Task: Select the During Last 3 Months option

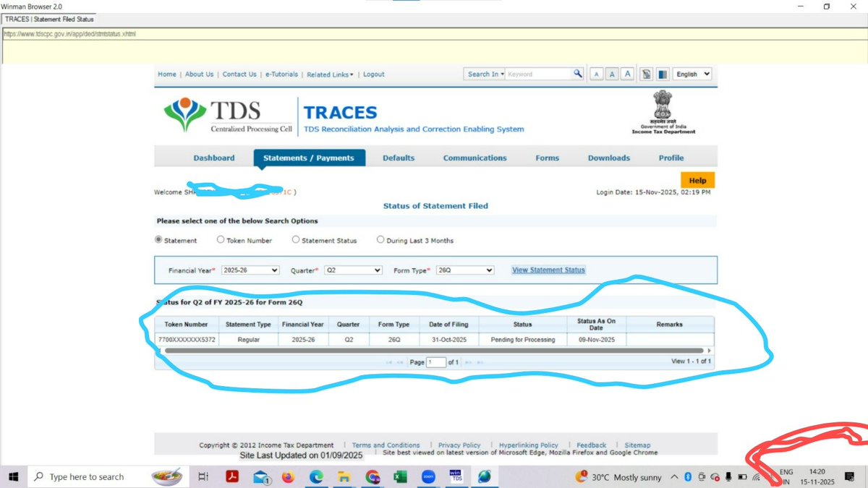Action: click(380, 240)
